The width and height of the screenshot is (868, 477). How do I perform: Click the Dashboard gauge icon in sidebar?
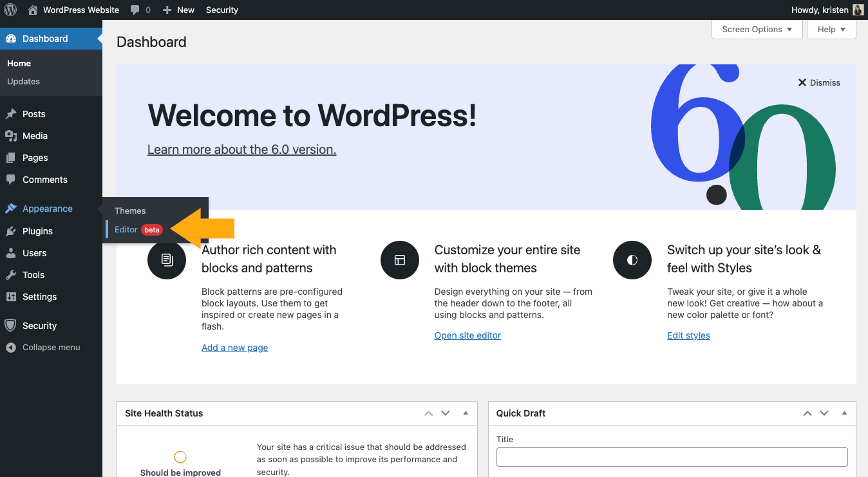pos(11,39)
